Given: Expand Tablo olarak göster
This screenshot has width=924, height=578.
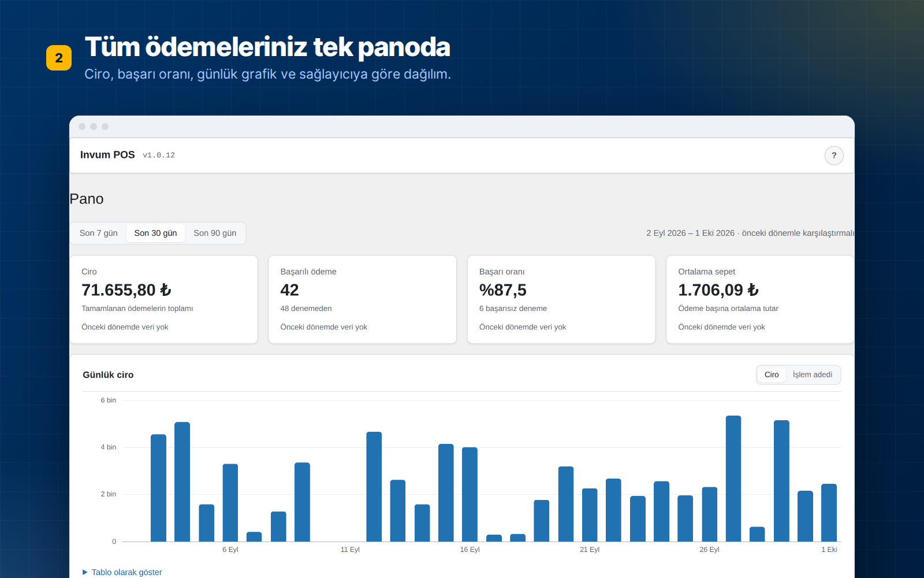Looking at the screenshot, I should (x=122, y=572).
